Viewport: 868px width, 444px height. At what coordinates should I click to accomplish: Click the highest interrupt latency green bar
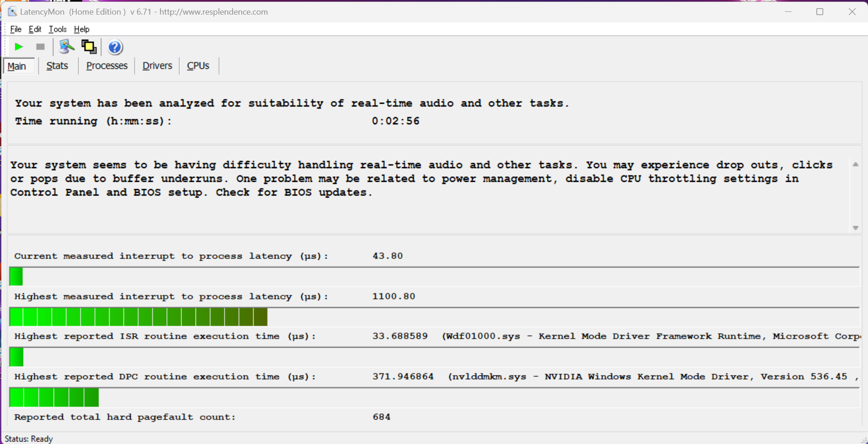[138, 317]
